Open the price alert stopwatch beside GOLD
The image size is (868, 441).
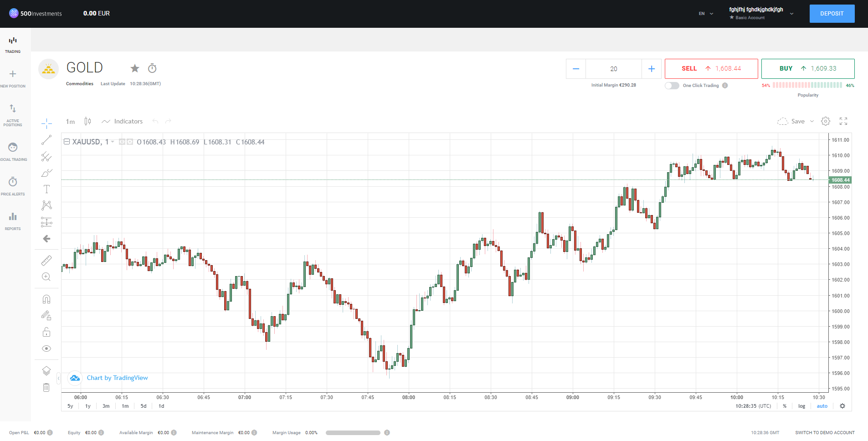tap(152, 68)
